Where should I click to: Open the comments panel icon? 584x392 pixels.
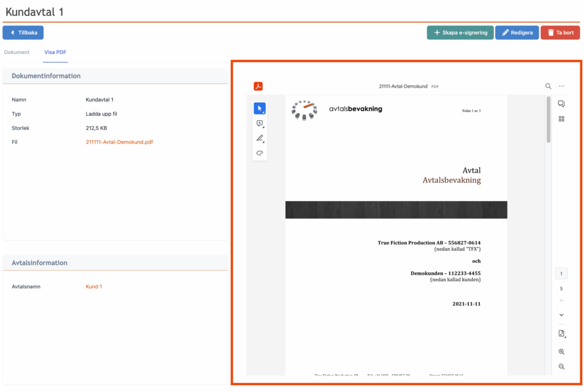pos(561,104)
